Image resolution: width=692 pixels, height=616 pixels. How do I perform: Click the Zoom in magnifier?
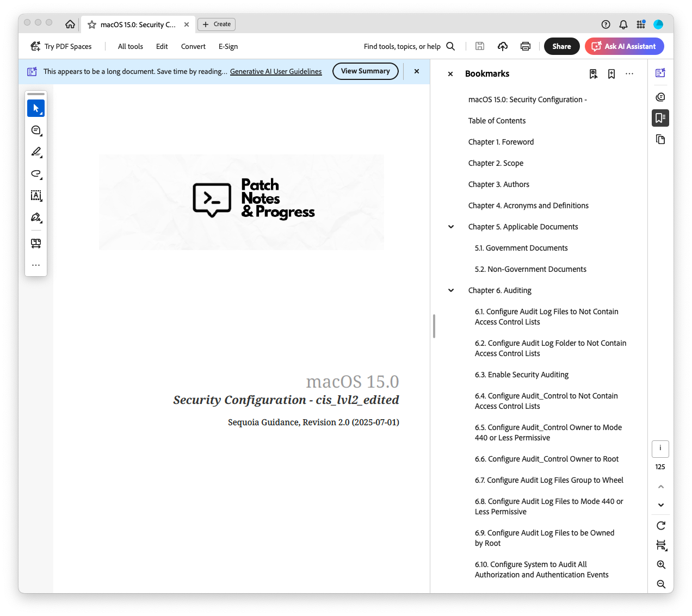[661, 565]
